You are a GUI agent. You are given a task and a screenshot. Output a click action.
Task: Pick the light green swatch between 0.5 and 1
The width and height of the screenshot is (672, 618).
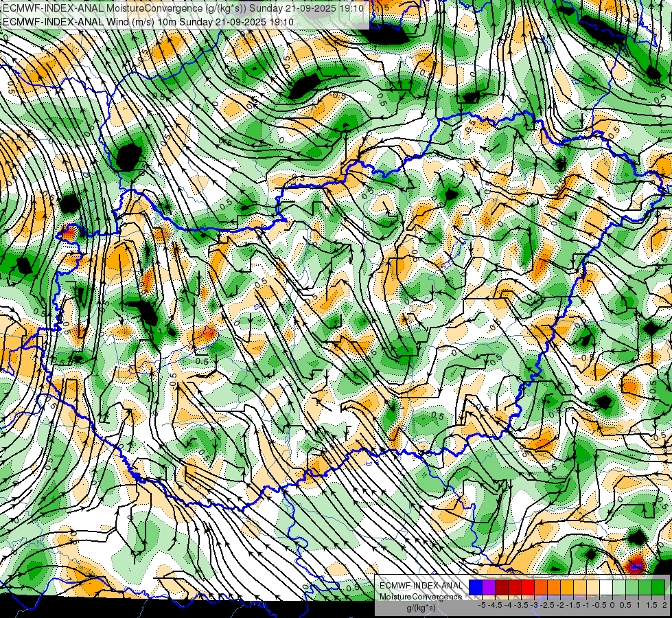click(633, 587)
